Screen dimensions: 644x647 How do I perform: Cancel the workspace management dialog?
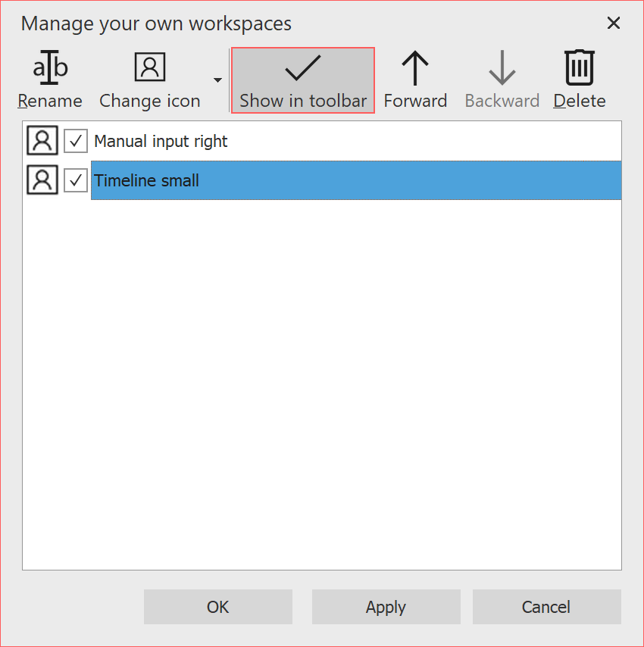(x=546, y=607)
